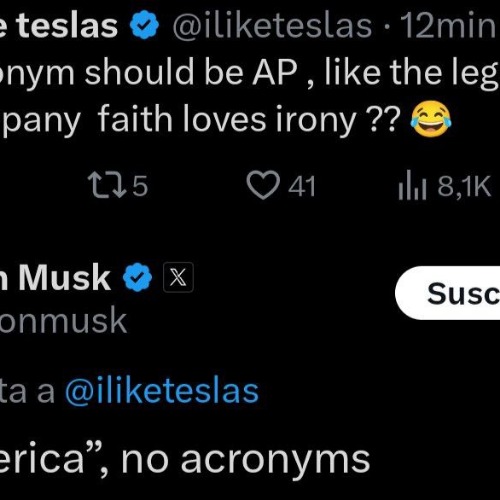This screenshot has height=500, width=500.
Task: Click the 12min timestamp
Action: (450, 25)
